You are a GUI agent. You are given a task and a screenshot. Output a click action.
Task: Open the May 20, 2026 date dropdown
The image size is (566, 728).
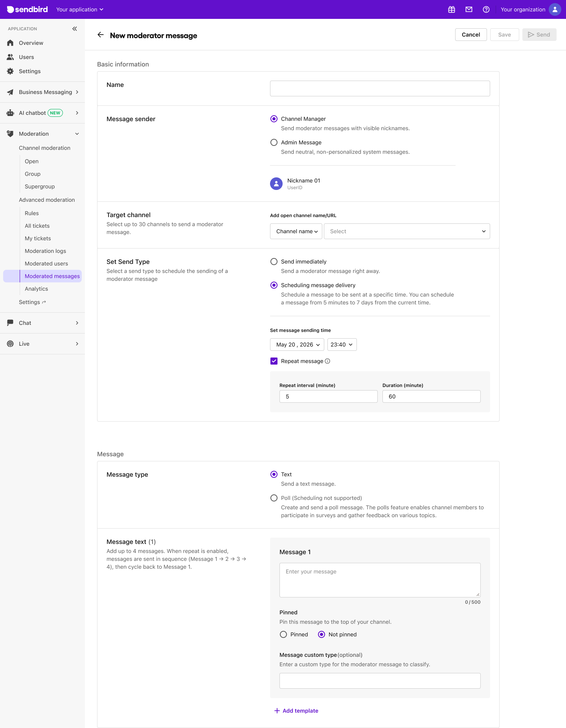pyautogui.click(x=297, y=345)
